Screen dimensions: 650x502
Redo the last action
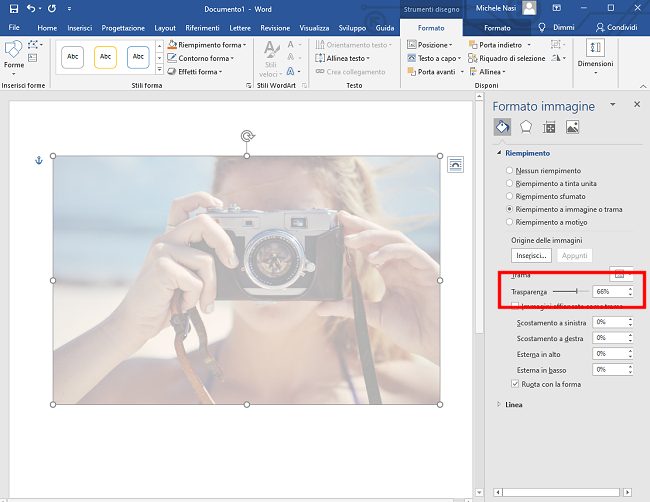tap(52, 8)
